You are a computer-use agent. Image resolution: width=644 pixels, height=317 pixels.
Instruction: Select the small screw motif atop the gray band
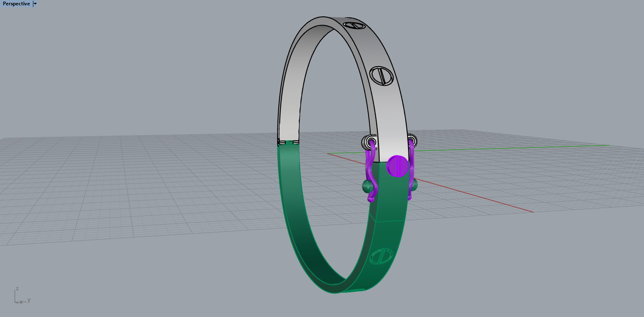coord(355,25)
